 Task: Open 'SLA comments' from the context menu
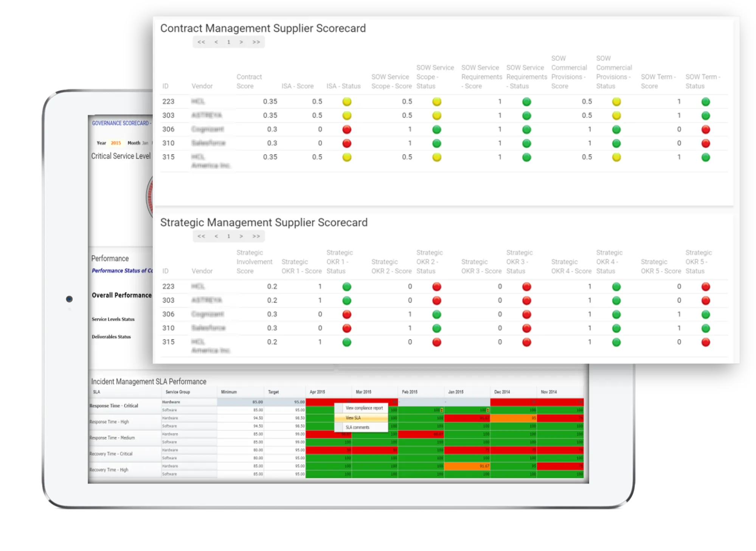click(x=357, y=427)
